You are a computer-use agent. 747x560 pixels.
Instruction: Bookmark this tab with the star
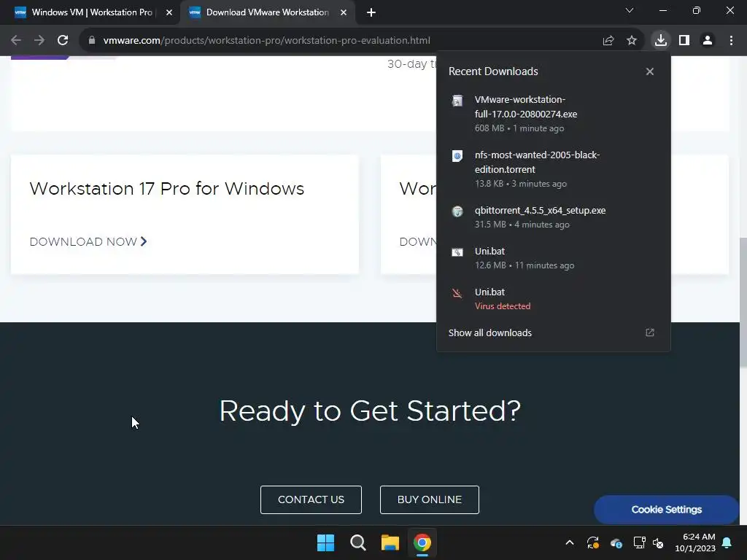632,41
